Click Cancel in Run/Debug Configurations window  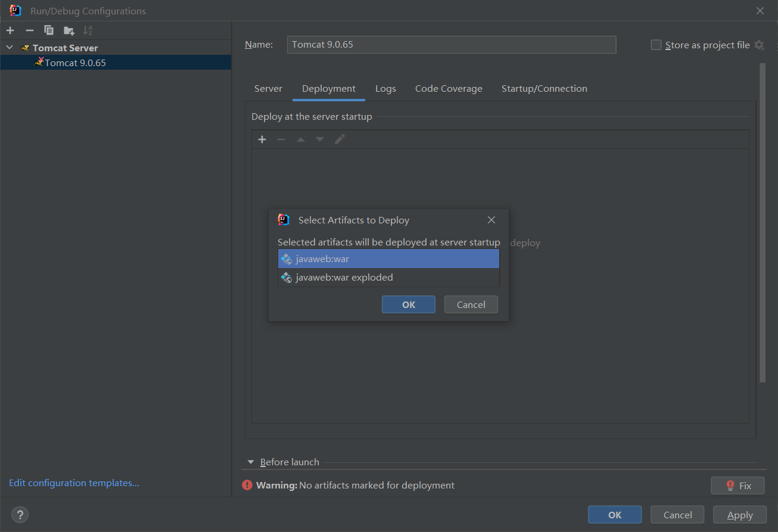click(677, 515)
